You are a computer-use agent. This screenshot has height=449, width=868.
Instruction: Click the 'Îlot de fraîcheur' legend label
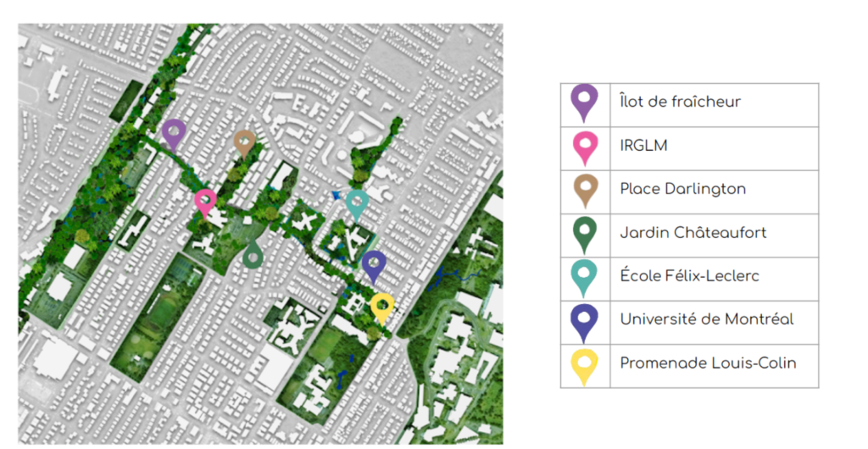680,102
